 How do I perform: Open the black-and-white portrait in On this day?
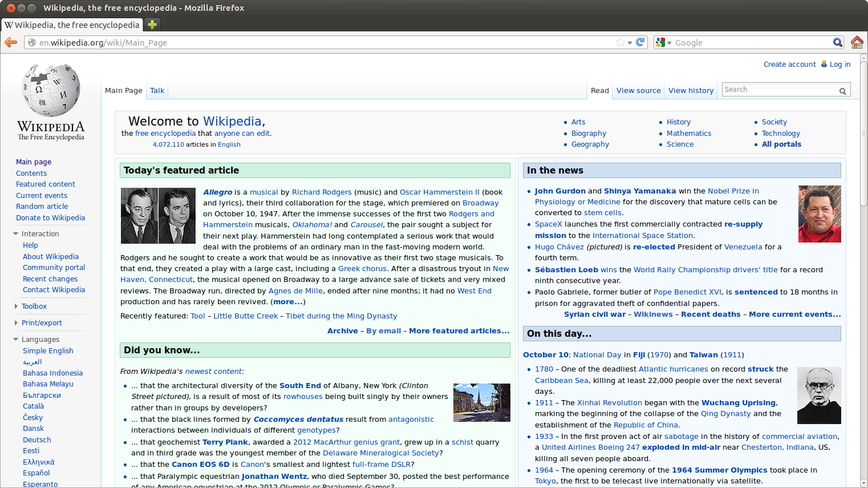[x=819, y=396]
